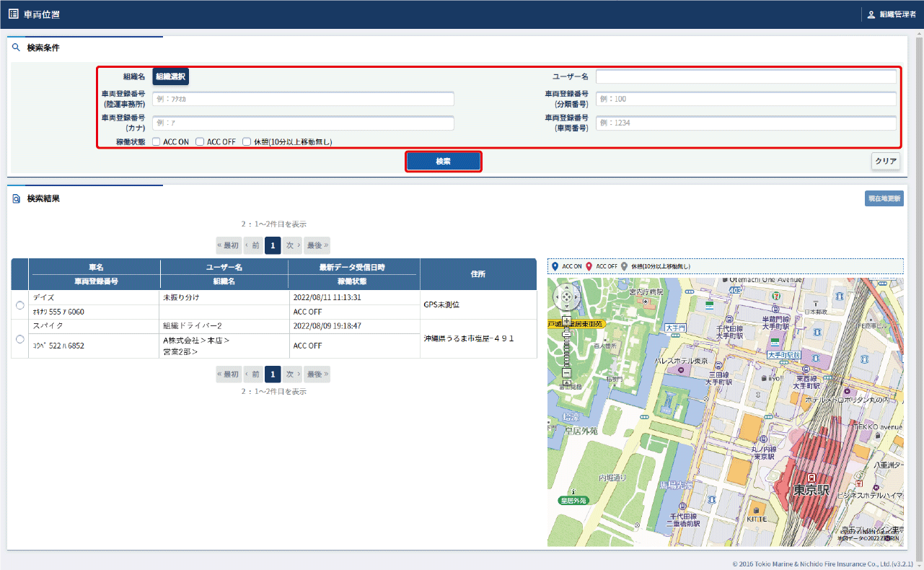Pan the map up with the arrow
924x570 pixels.
[566, 289]
